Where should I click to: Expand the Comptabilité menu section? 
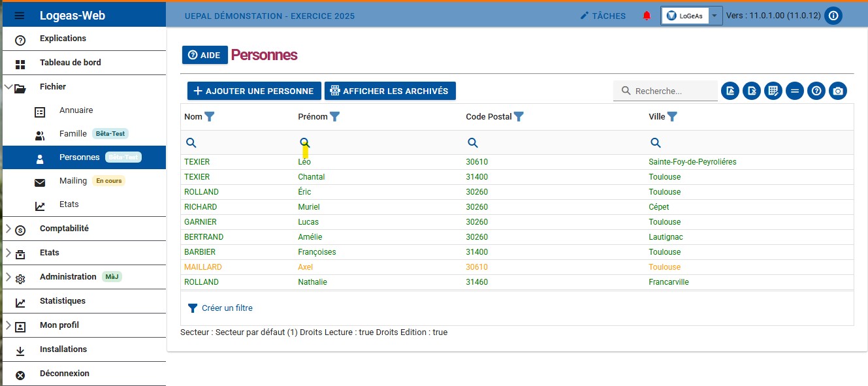click(x=8, y=229)
